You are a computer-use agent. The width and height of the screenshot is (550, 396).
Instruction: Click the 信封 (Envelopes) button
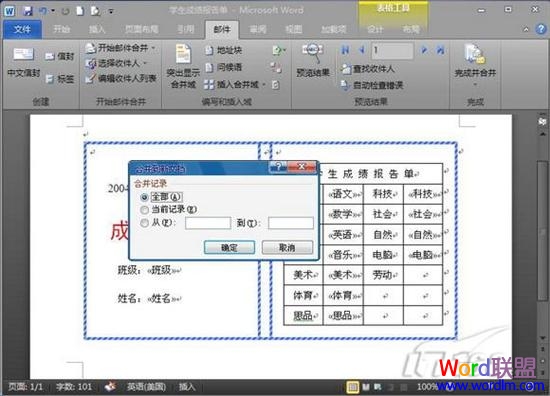pos(60,56)
